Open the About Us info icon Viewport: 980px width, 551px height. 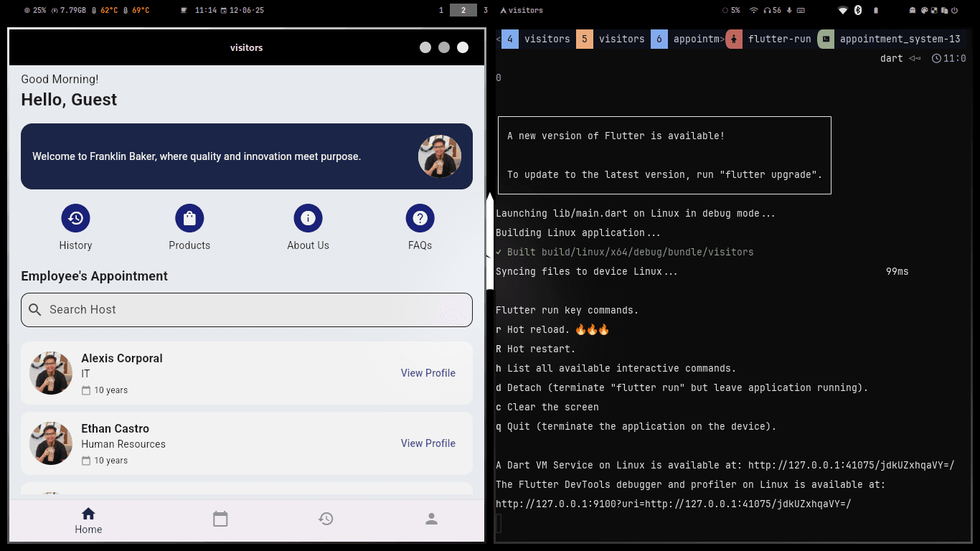(308, 218)
